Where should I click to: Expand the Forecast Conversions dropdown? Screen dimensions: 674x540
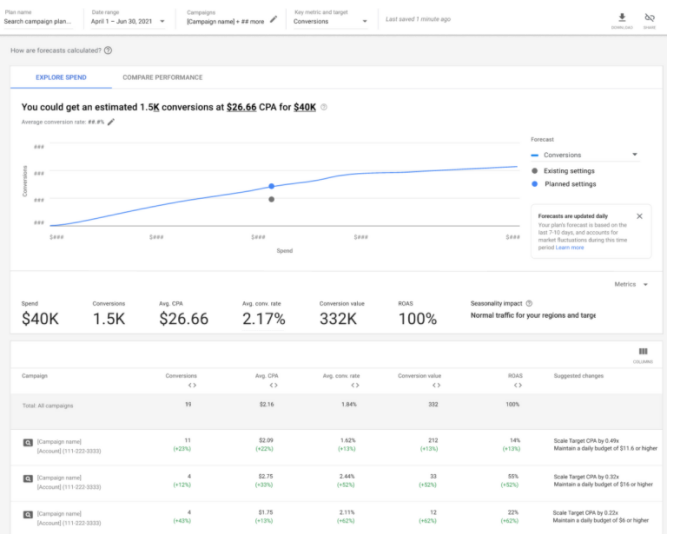click(585, 155)
